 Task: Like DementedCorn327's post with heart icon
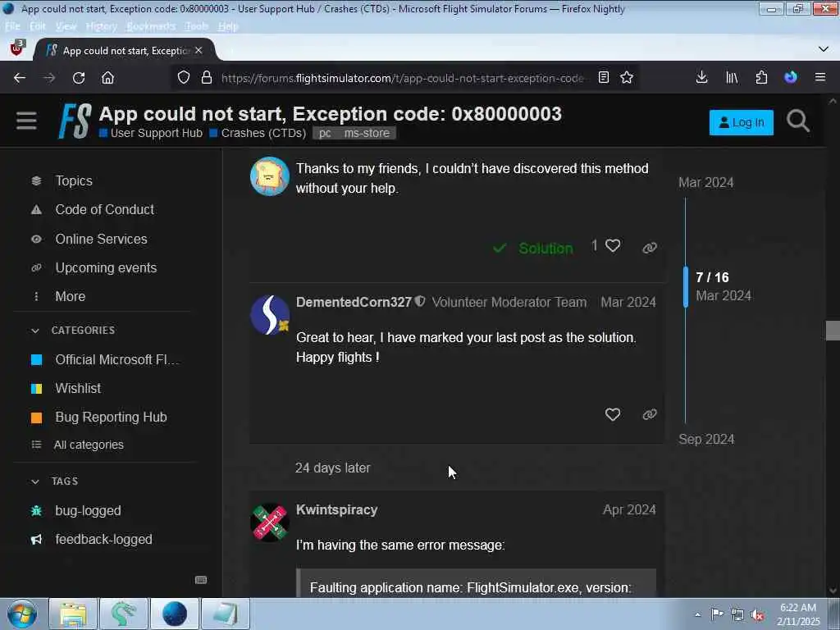click(612, 414)
